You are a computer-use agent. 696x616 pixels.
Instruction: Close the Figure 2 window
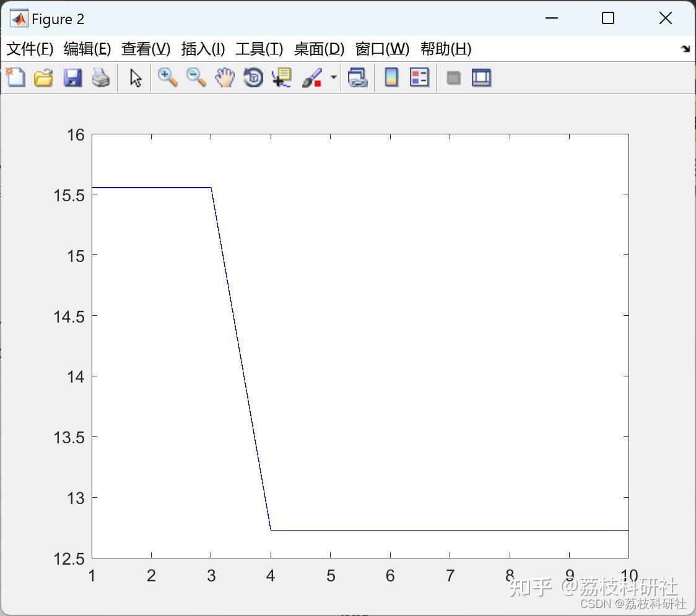666,18
